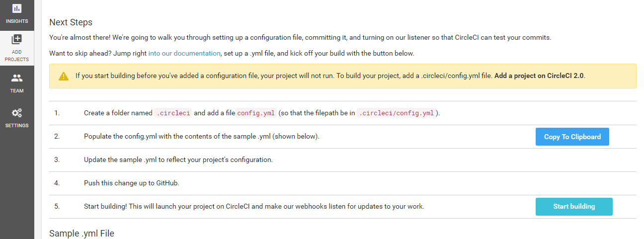
Task: Click the Add Projects plus icon
Action: (x=17, y=40)
